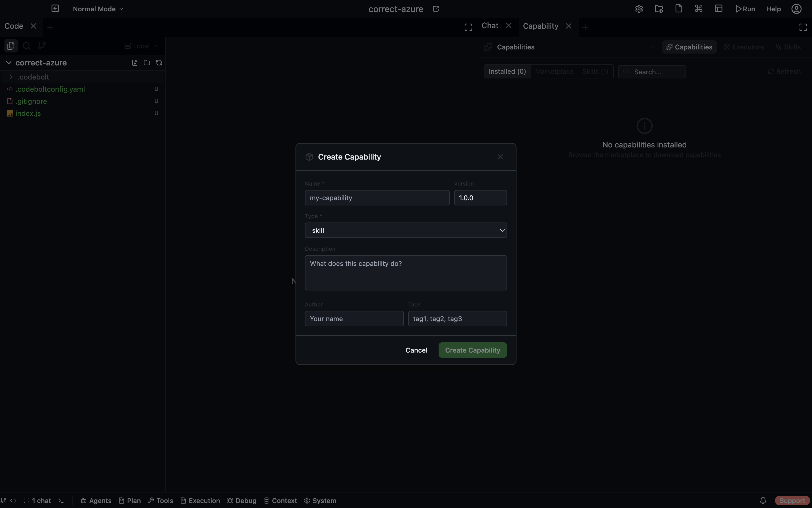Close the Create Capability dialog
The image size is (812, 508).
500,157
